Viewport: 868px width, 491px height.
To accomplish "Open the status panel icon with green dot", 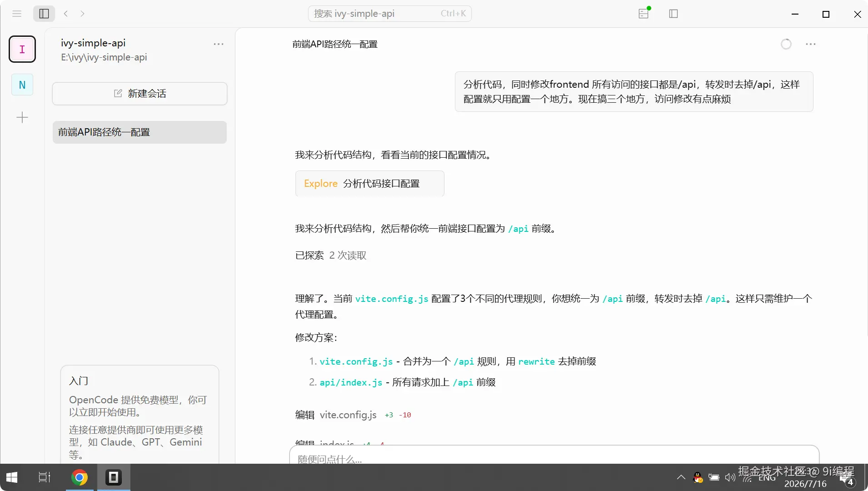I will (644, 13).
